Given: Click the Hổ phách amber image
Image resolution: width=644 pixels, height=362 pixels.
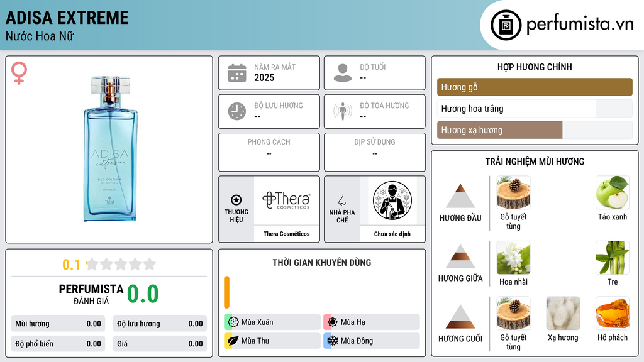Looking at the screenshot, I should [613, 313].
